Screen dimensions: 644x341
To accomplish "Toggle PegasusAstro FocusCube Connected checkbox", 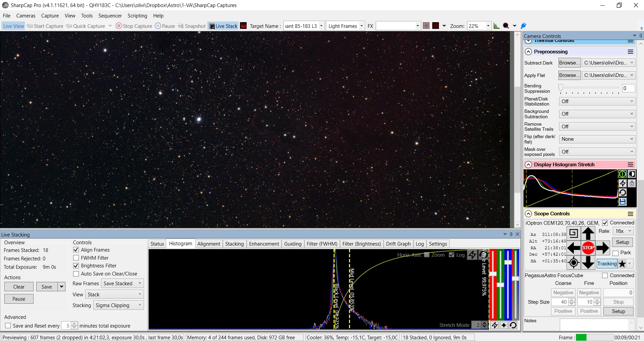I will pos(605,275).
